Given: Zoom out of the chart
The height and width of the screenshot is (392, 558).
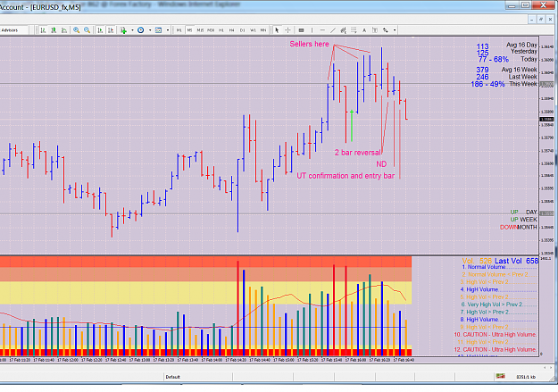Looking at the screenshot, I should [x=87, y=30].
